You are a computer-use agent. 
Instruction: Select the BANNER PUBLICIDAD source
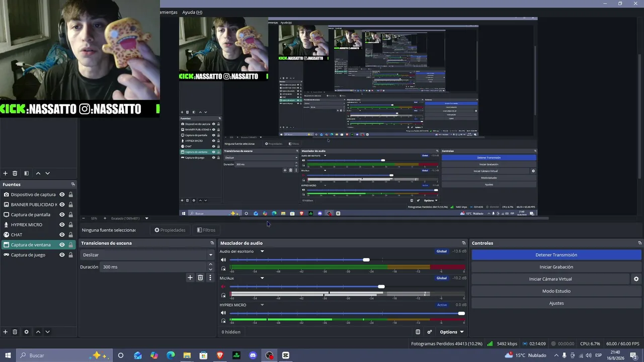pyautogui.click(x=33, y=205)
